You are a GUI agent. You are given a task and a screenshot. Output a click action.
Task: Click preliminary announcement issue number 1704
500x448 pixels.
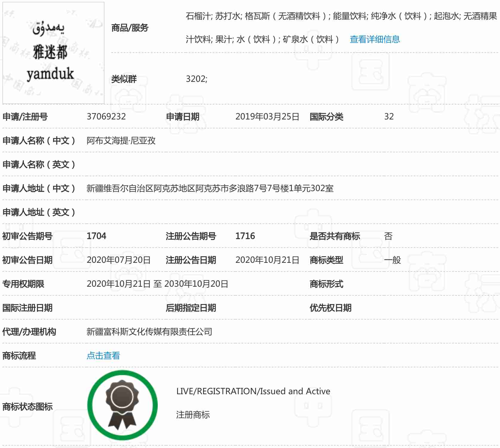(96, 236)
